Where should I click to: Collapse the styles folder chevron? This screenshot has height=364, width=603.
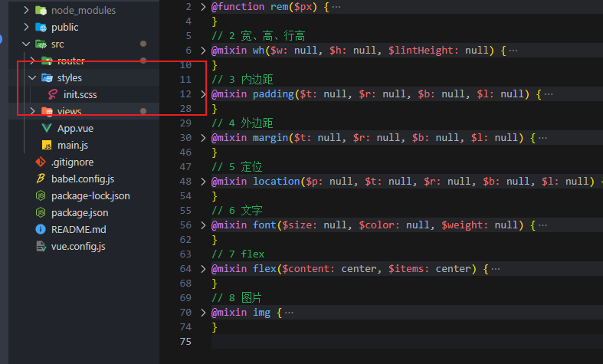[x=32, y=77]
